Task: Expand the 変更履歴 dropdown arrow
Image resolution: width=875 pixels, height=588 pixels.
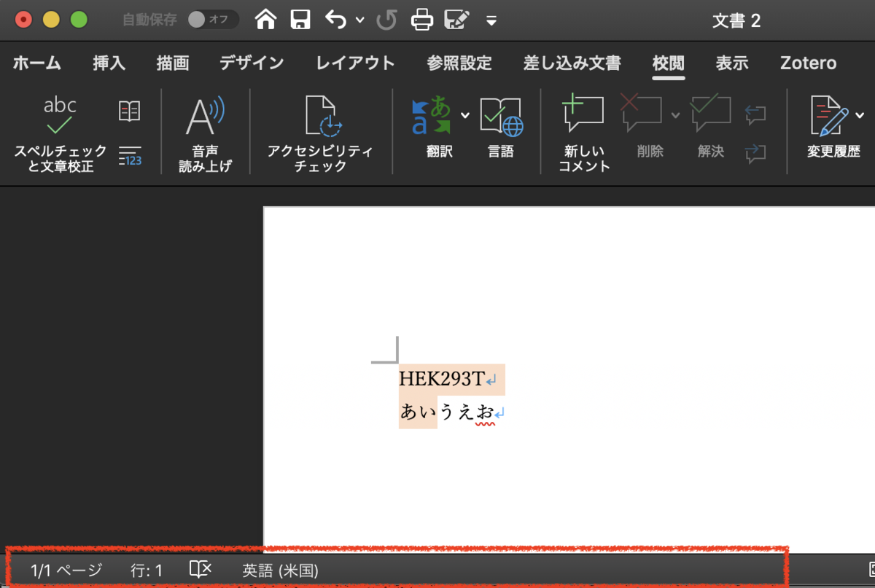Action: click(860, 115)
